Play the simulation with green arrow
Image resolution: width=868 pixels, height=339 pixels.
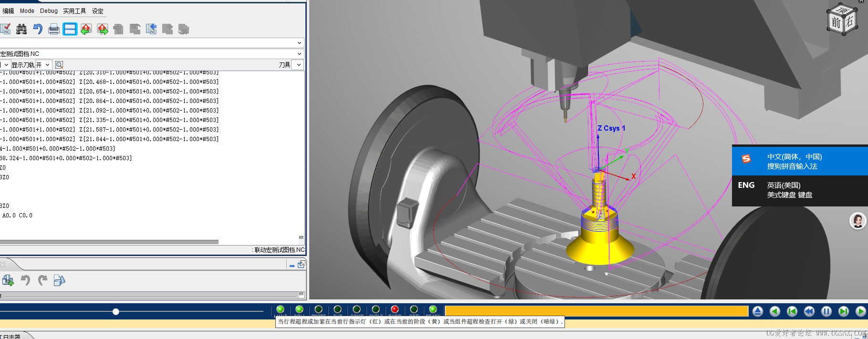[x=861, y=311]
